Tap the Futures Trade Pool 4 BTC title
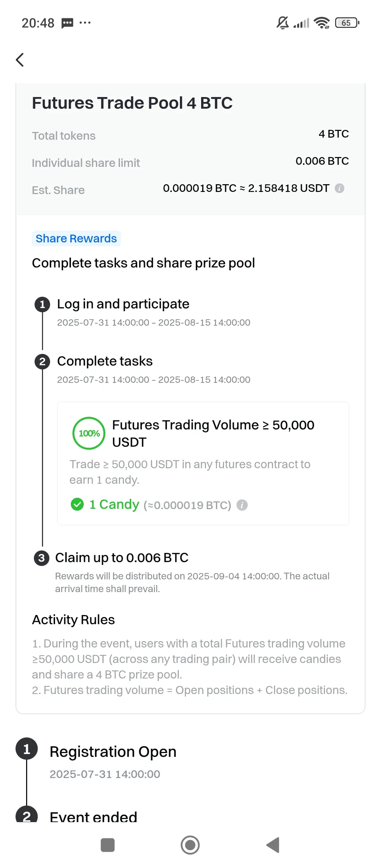Screen dimensions: 381x868 coord(132,103)
